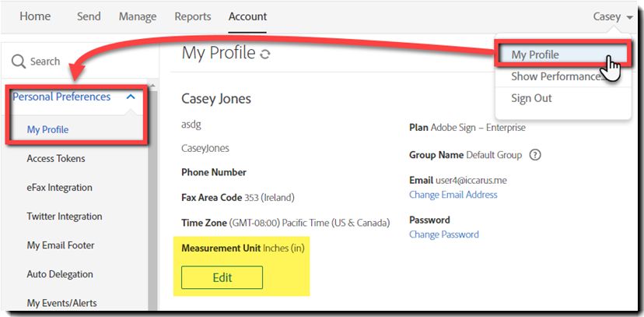Select the Account tab
Viewport: 644px width, 317px height.
[x=247, y=16]
